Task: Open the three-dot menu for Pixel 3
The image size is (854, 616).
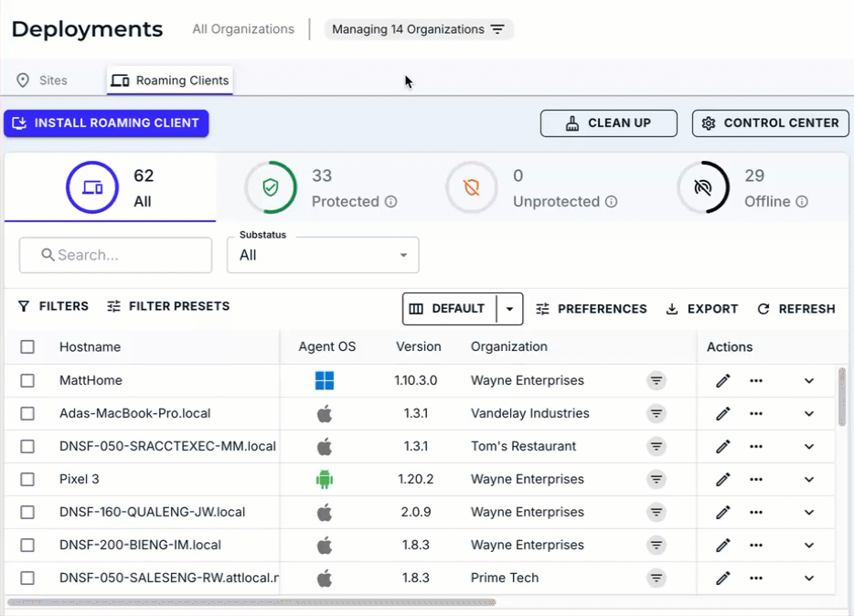Action: pyautogui.click(x=755, y=480)
